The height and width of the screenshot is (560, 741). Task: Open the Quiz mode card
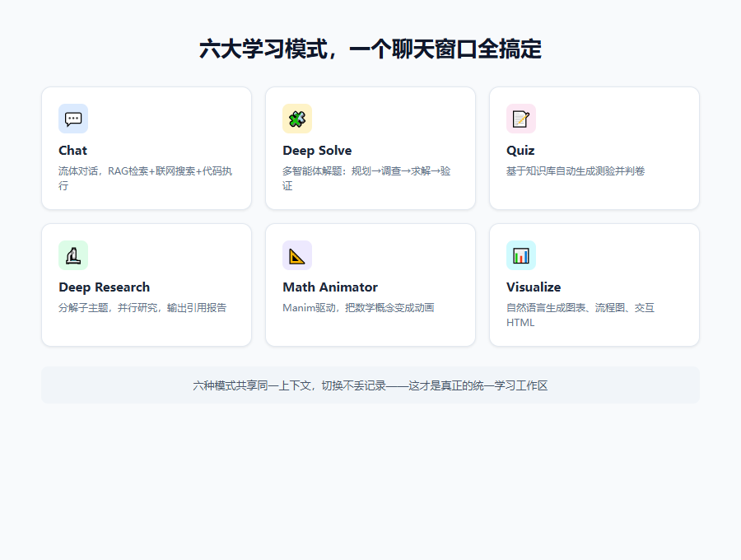[594, 148]
